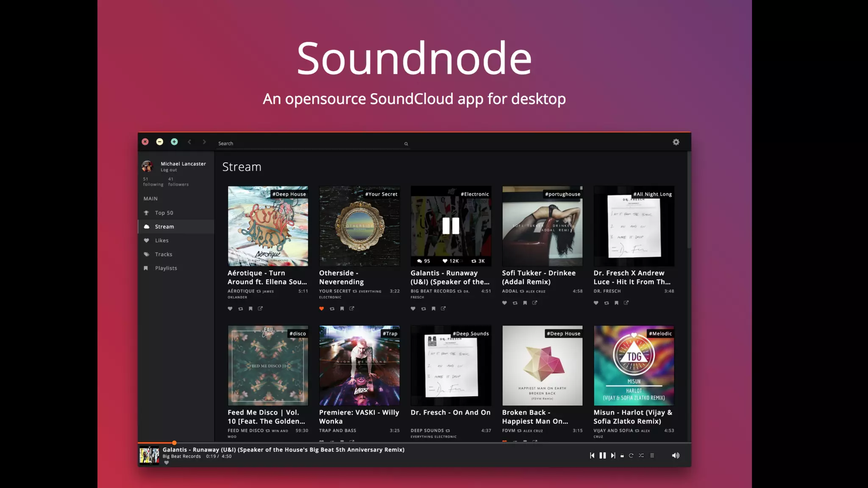Toggle repeat mode in player
The height and width of the screenshot is (488, 868).
(x=631, y=455)
